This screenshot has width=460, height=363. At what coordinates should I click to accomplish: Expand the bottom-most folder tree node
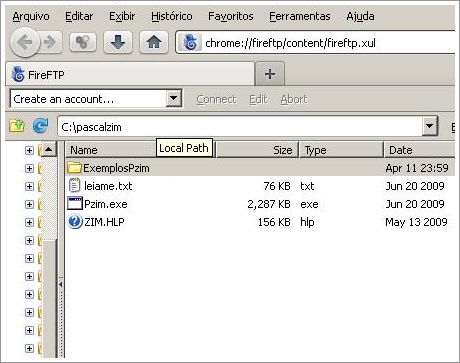(x=29, y=348)
